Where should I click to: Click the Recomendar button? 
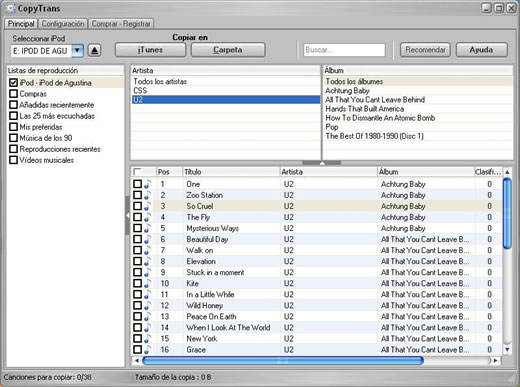tap(425, 50)
